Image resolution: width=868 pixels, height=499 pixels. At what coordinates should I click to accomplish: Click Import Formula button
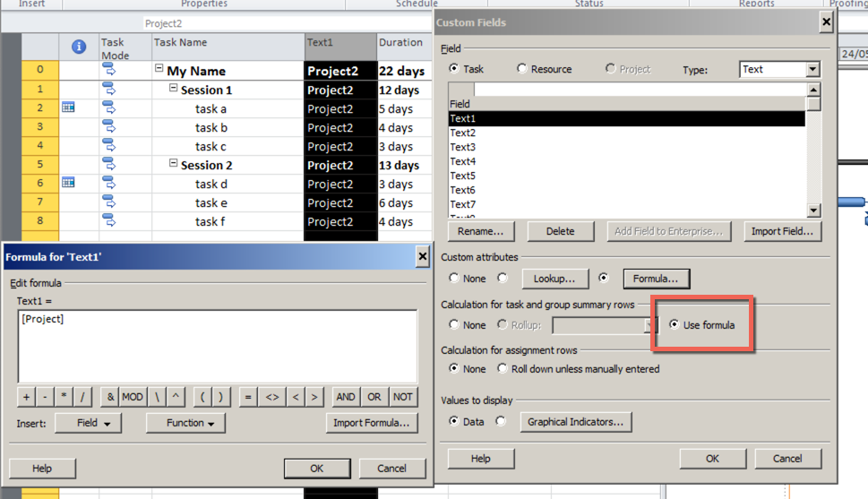(x=372, y=423)
